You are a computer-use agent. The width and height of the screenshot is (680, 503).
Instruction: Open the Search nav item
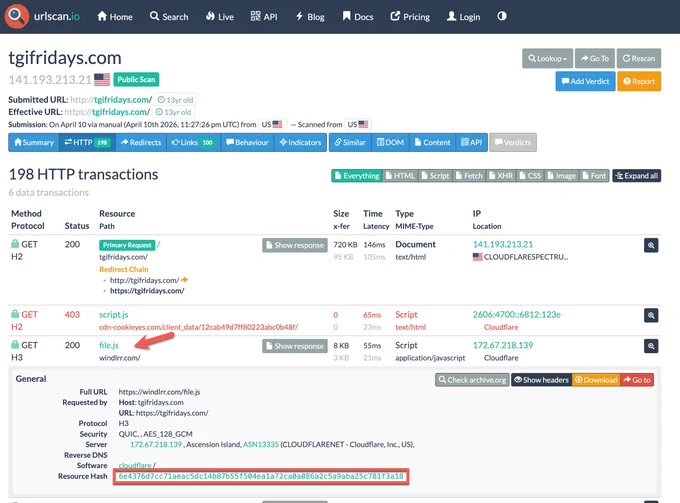tap(169, 16)
